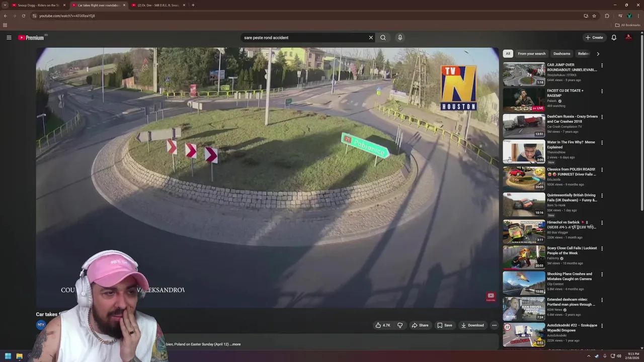
Task: Clear the search box with the X
Action: click(371, 37)
